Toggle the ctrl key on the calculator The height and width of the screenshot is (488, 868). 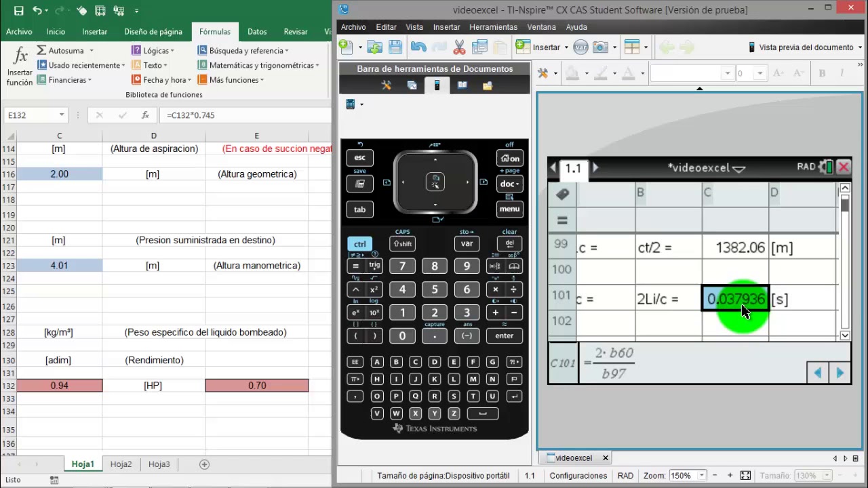point(359,244)
